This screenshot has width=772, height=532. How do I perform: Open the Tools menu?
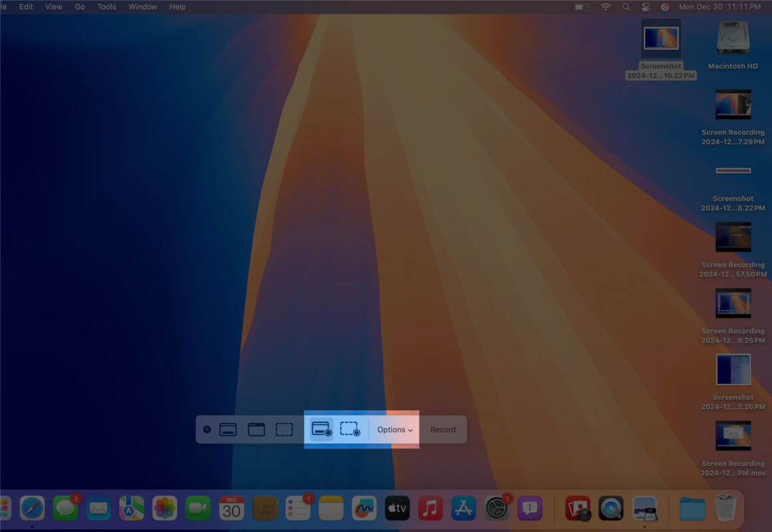click(106, 7)
